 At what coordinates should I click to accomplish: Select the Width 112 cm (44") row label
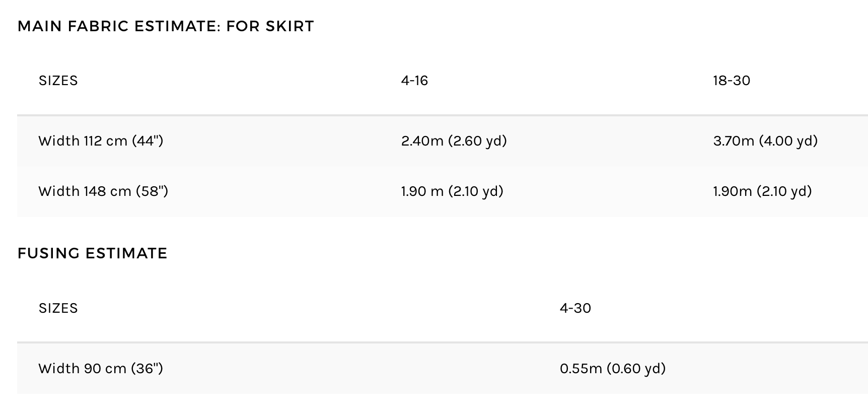tap(101, 141)
